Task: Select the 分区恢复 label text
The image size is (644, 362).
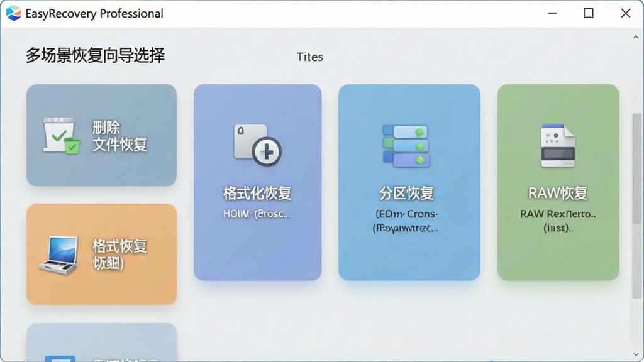Action: [x=406, y=194]
